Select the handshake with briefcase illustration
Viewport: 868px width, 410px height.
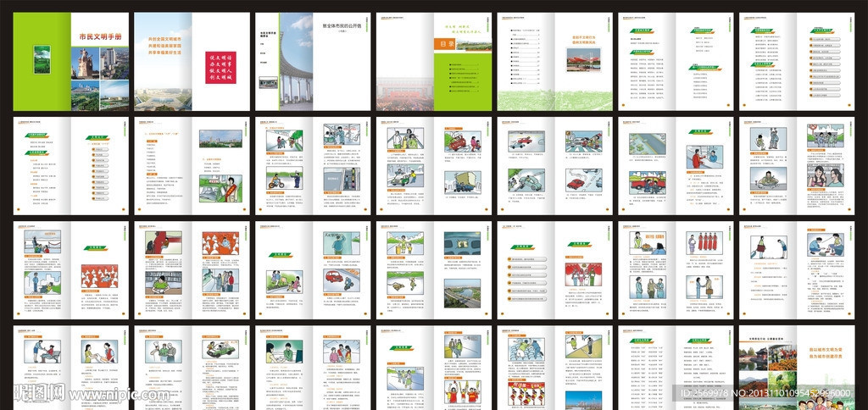coord(704,288)
